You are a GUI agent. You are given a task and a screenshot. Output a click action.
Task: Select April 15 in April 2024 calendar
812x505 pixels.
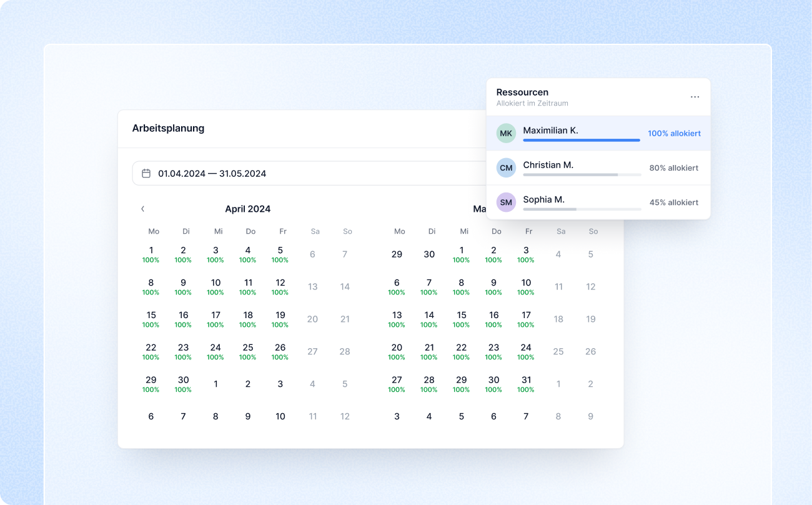point(151,319)
